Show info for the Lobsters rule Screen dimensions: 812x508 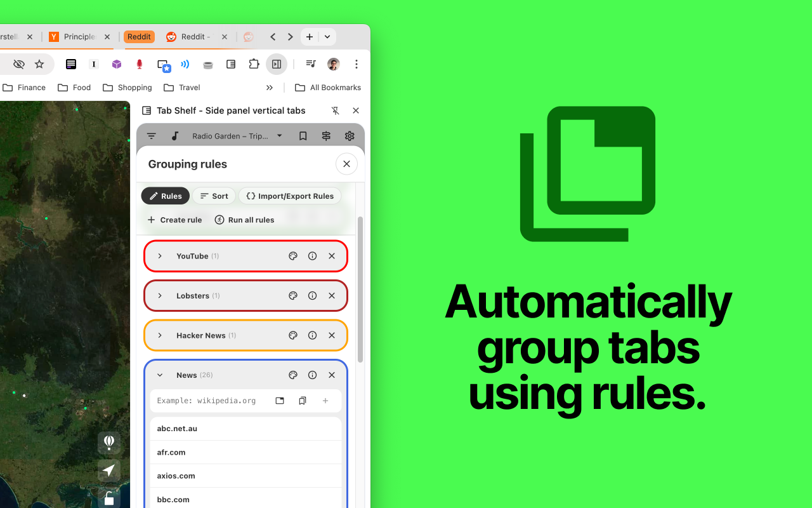pyautogui.click(x=312, y=296)
